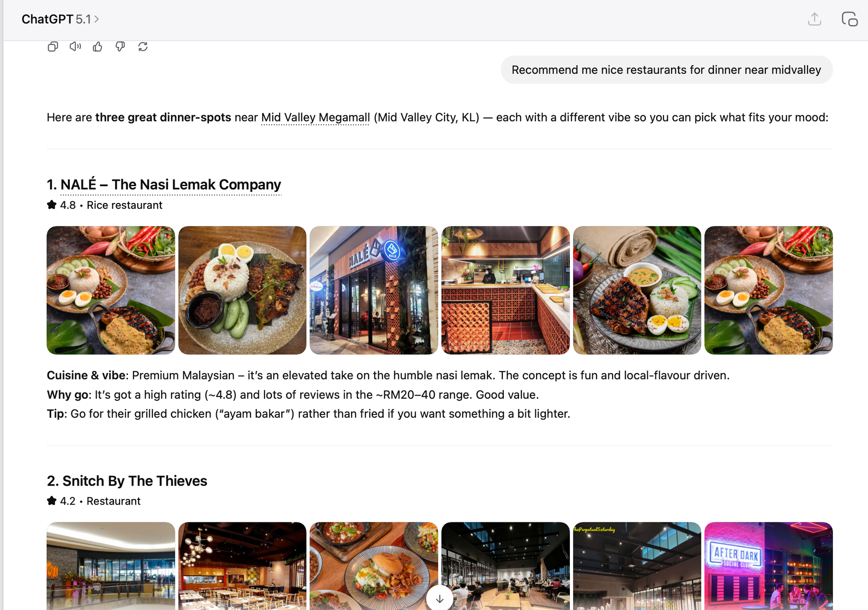The width and height of the screenshot is (868, 610).
Task: Open the new window icon at top right
Action: coord(849,19)
